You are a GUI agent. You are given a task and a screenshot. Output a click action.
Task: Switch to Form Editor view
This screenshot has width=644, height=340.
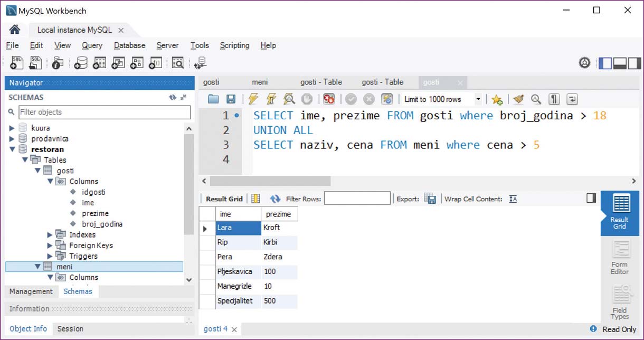tap(620, 257)
